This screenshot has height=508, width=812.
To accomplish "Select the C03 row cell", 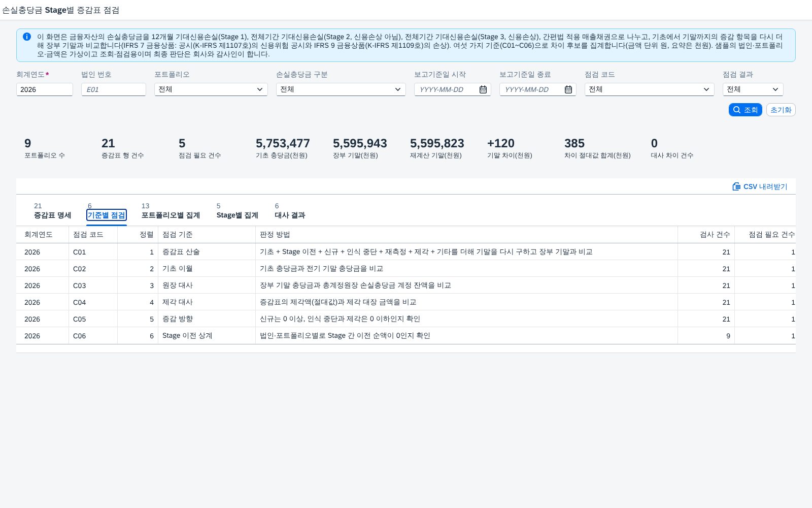I will click(x=93, y=285).
